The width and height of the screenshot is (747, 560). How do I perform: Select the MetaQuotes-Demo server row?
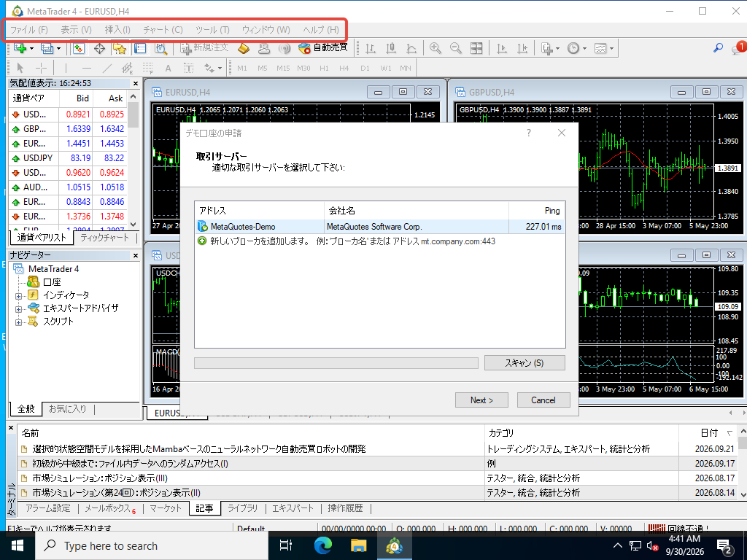379,227
